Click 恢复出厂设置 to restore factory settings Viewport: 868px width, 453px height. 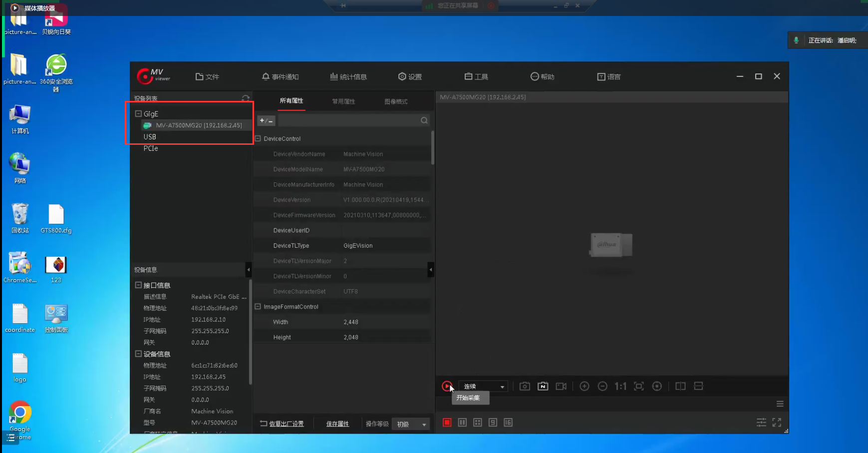[282, 424]
